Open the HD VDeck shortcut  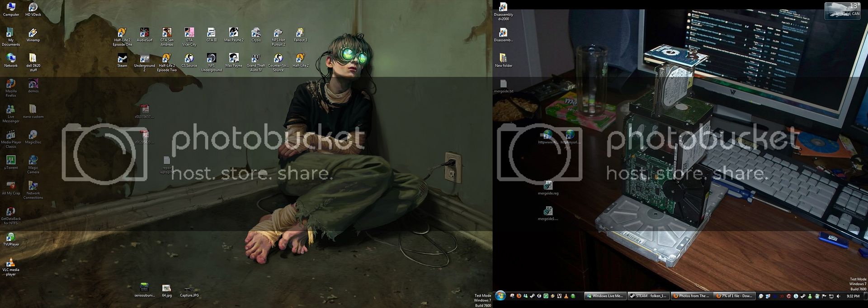pos(33,9)
